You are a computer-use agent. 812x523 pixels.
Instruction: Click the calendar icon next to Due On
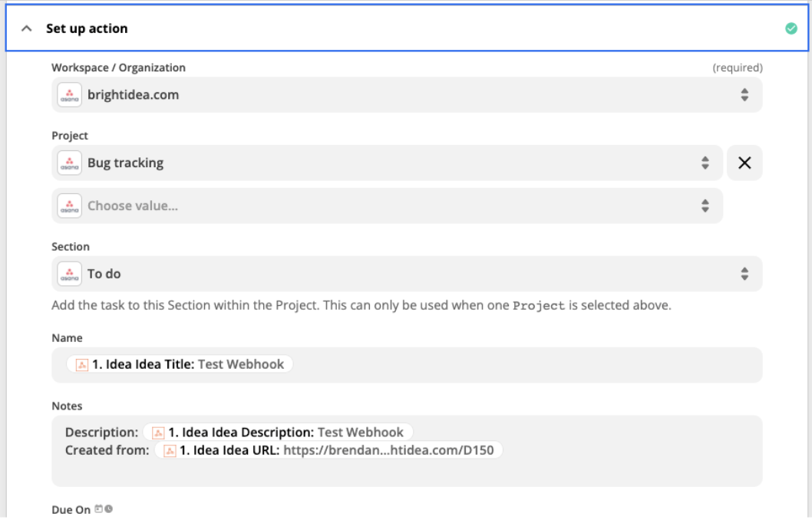[98, 509]
